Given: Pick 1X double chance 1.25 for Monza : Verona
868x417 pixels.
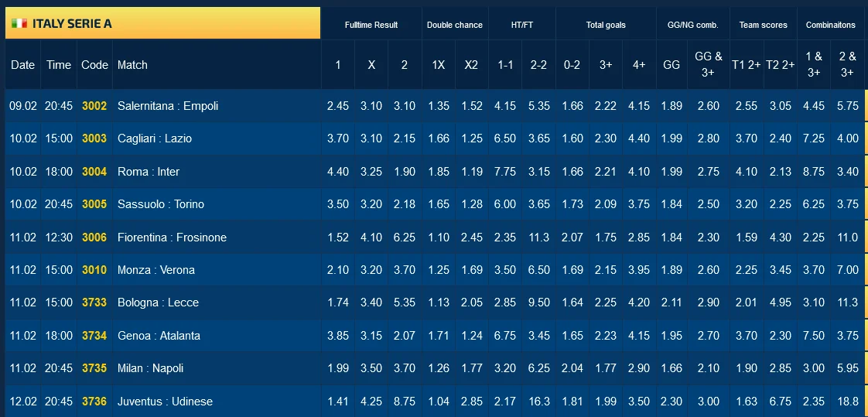Looking at the screenshot, I should [x=439, y=270].
